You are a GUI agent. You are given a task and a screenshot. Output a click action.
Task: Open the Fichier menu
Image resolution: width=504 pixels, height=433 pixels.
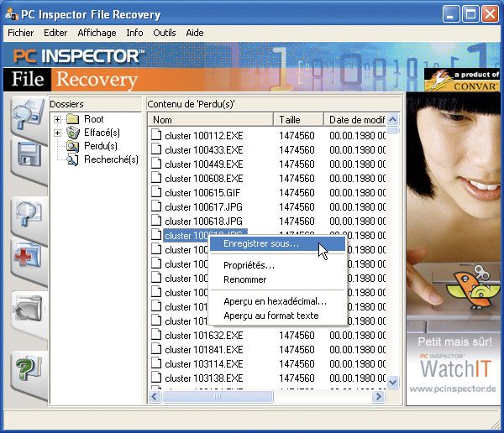20,33
